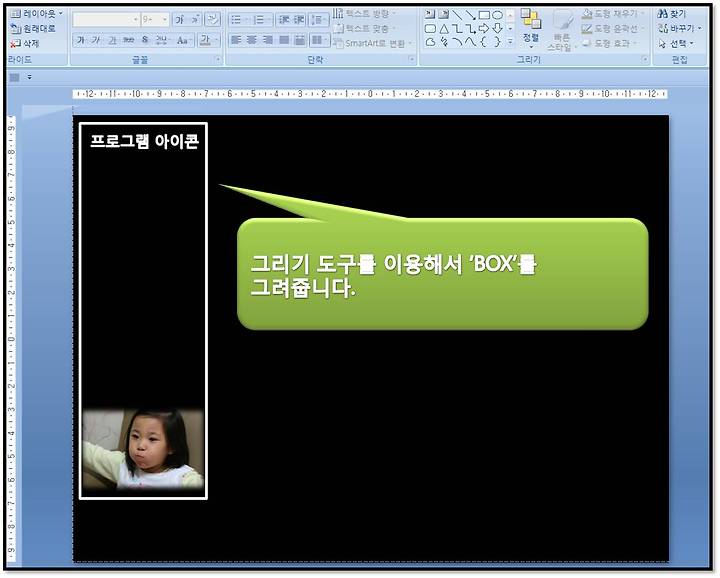Open the 빠른 스타일 quick styles gallery
Viewport: 720px width, 578px height.
[561, 30]
